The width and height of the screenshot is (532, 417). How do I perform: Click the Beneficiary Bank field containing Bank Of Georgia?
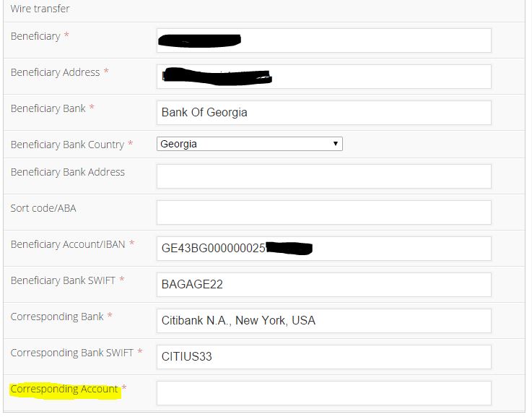click(323, 113)
